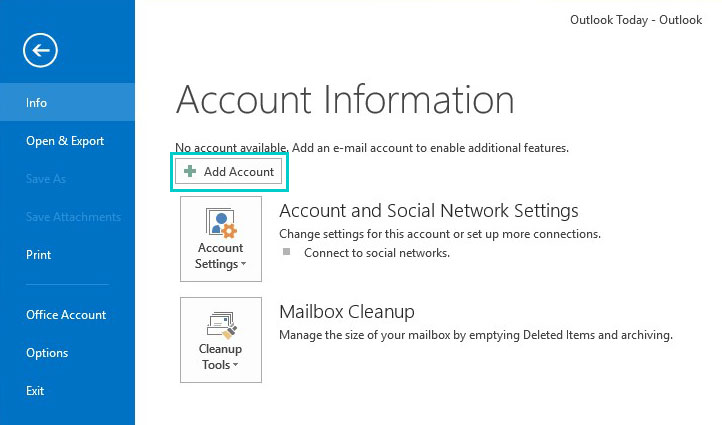Screen dimensions: 722x425
Task: Click Account and Social Network Settings heading
Action: click(429, 210)
